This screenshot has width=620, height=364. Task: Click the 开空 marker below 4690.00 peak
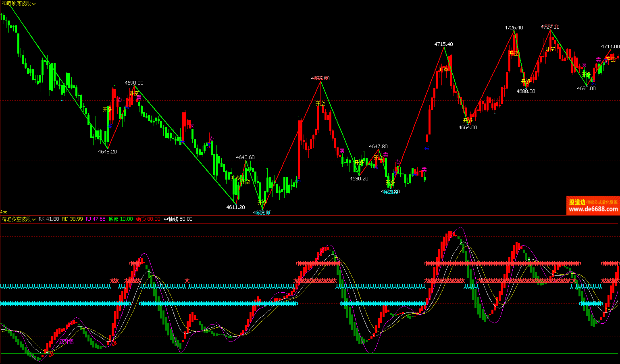[x=134, y=93]
